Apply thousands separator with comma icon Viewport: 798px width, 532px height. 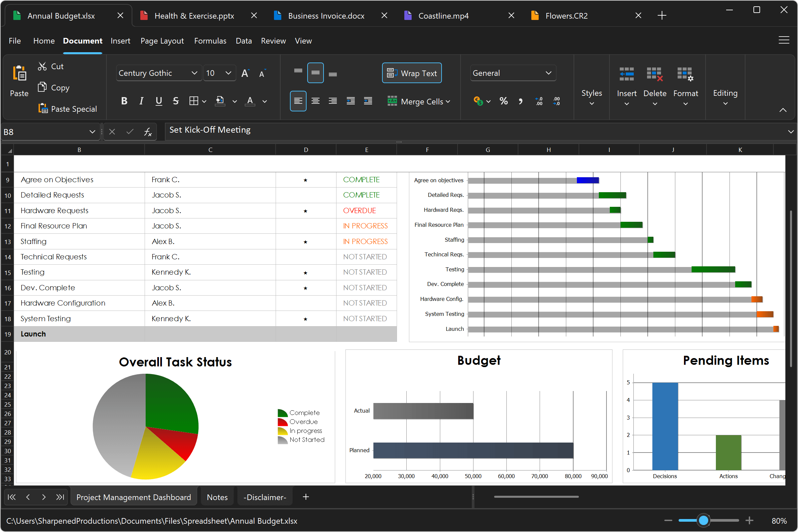point(521,101)
